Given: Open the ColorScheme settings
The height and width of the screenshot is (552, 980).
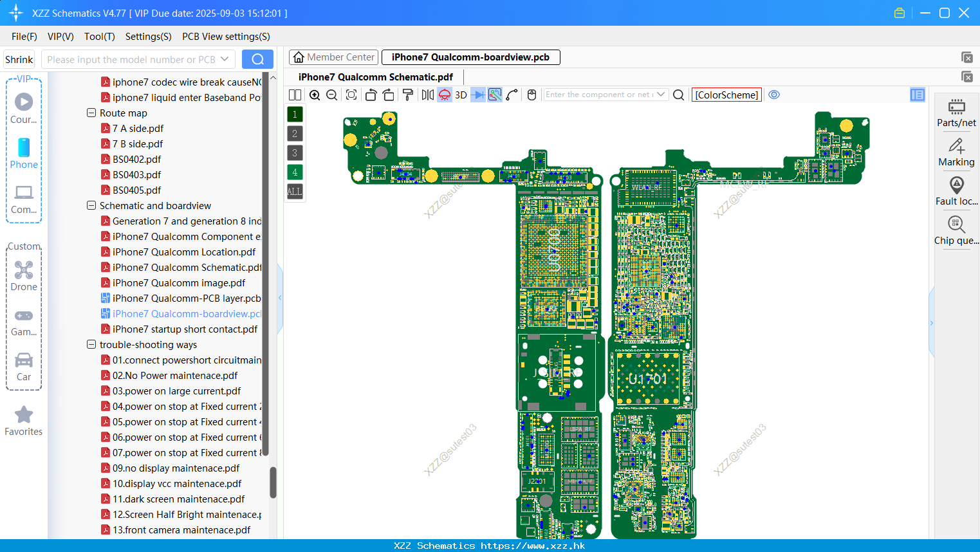Looking at the screenshot, I should (726, 95).
